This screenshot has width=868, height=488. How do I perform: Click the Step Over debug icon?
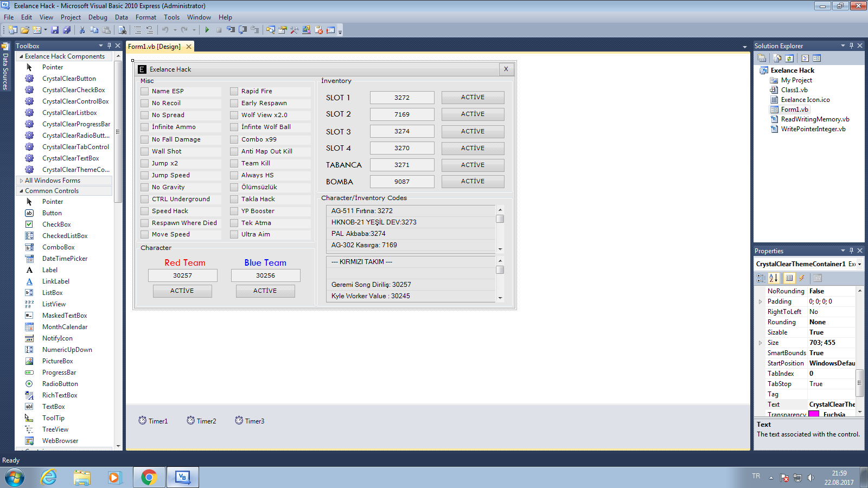point(243,30)
